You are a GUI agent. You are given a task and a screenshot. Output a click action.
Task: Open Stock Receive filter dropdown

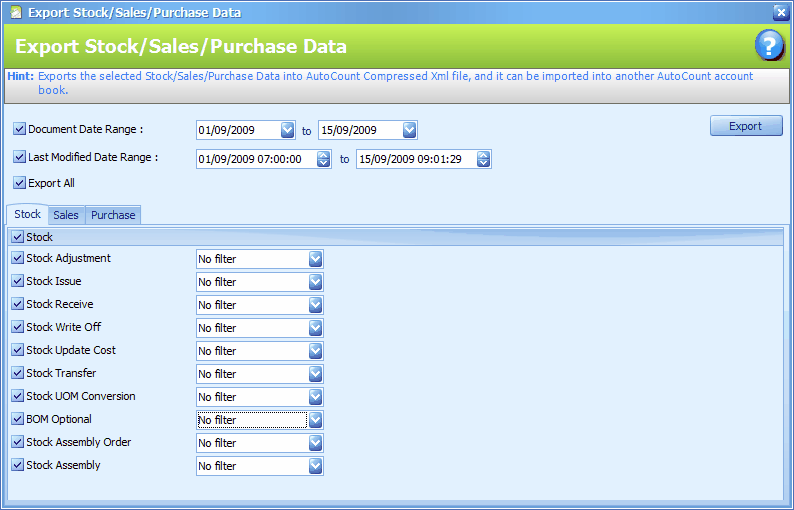point(315,305)
